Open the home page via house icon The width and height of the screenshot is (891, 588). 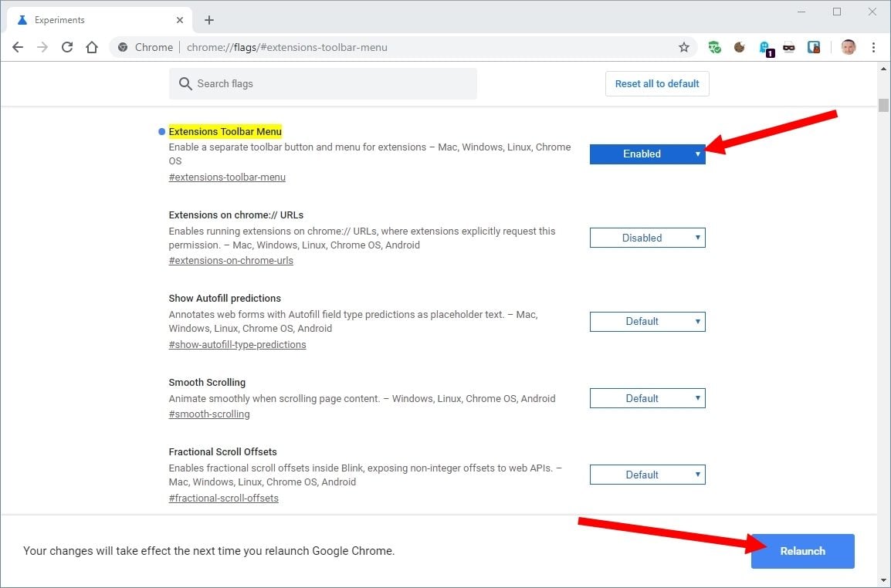[92, 47]
